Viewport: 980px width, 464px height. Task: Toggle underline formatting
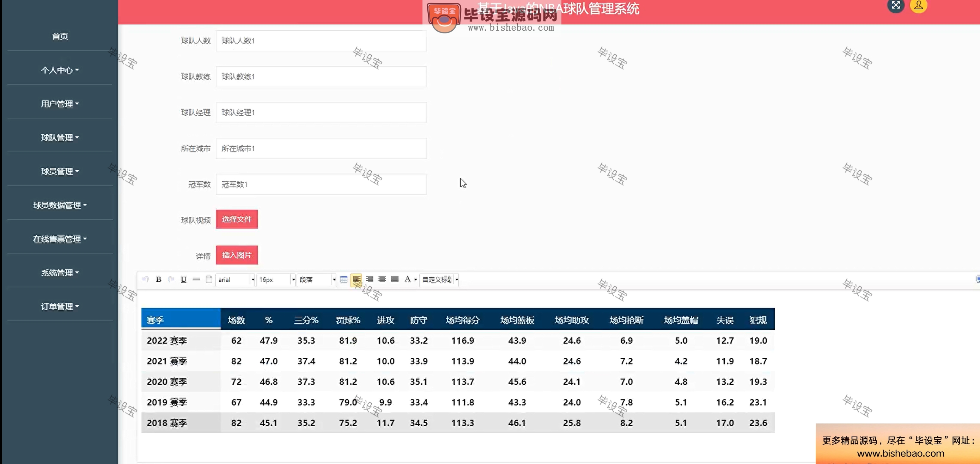[x=184, y=280]
